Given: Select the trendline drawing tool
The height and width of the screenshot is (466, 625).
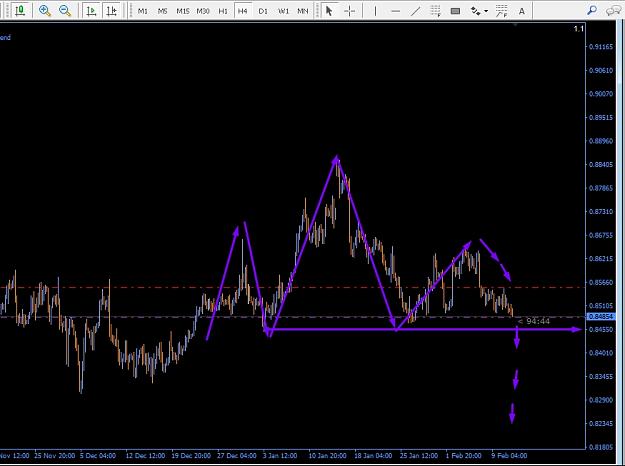Looking at the screenshot, I should pyautogui.click(x=415, y=11).
